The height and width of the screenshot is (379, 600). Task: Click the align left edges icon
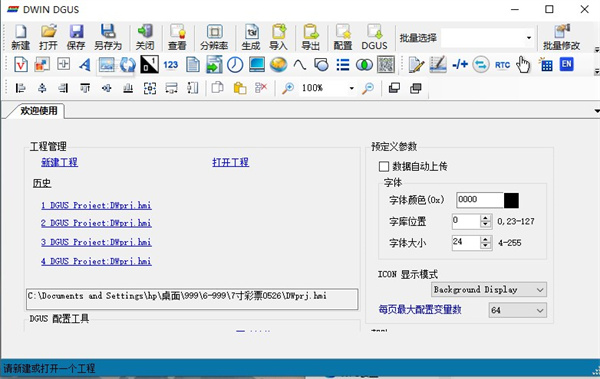[x=20, y=88]
